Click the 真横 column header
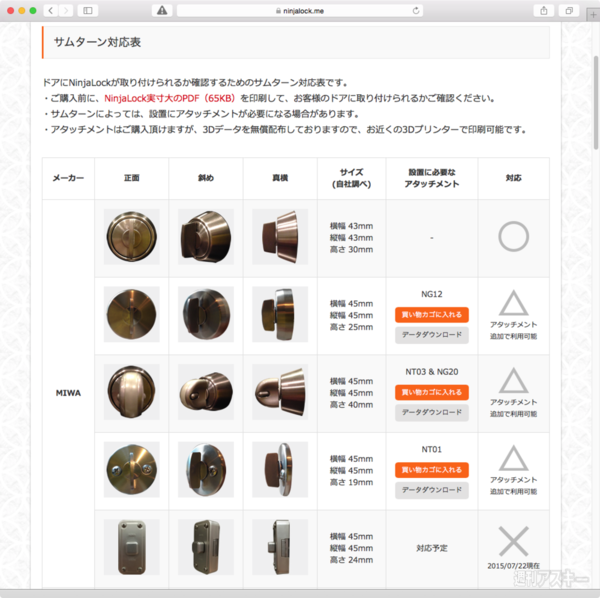The width and height of the screenshot is (600, 598). click(x=280, y=178)
